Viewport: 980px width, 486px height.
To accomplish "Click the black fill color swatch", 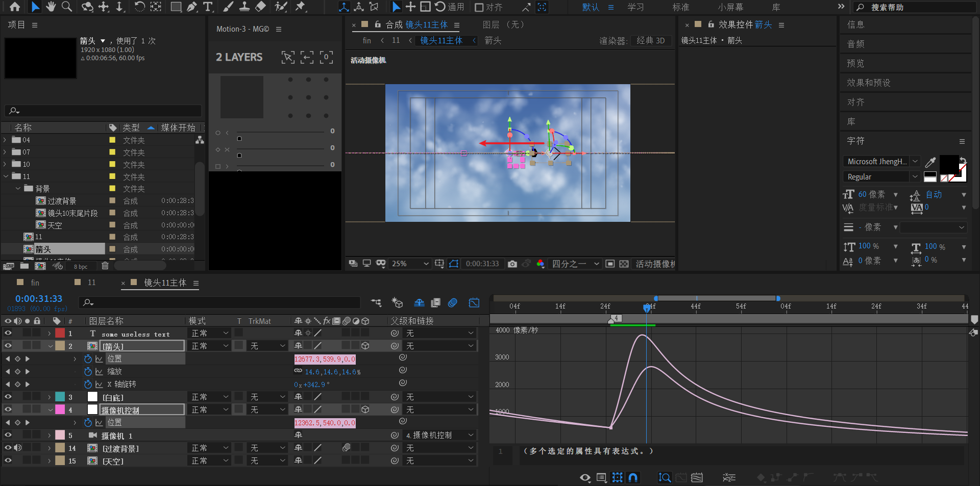I will pyautogui.click(x=949, y=165).
